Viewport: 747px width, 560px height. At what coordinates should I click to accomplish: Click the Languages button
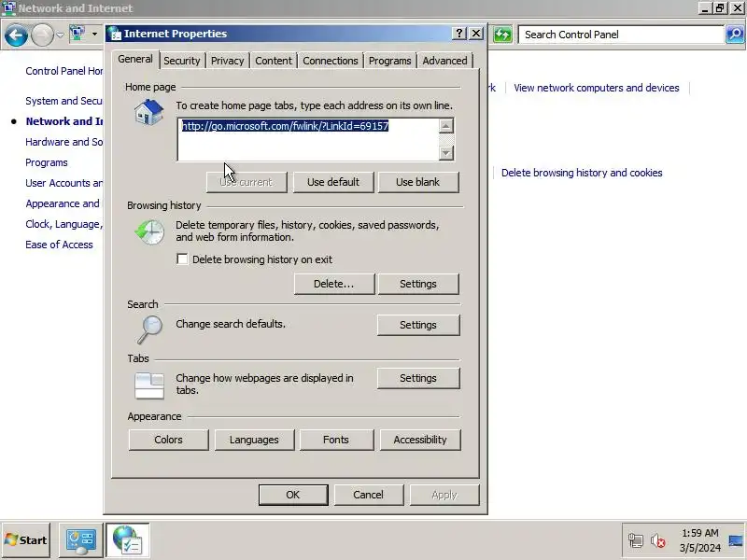254,440
